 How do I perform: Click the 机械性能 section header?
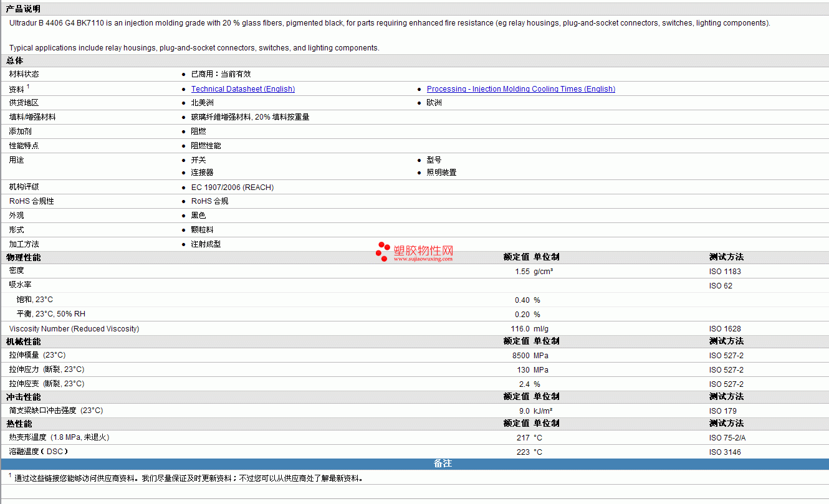pyautogui.click(x=24, y=341)
